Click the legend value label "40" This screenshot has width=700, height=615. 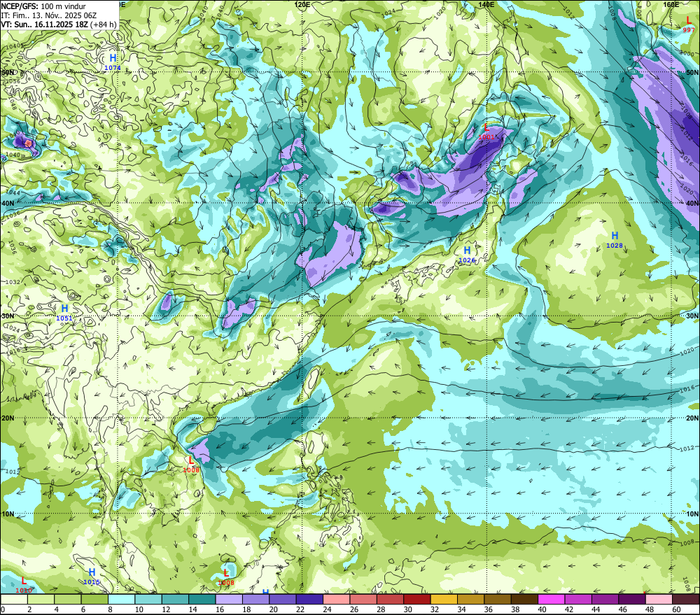pyautogui.click(x=542, y=609)
